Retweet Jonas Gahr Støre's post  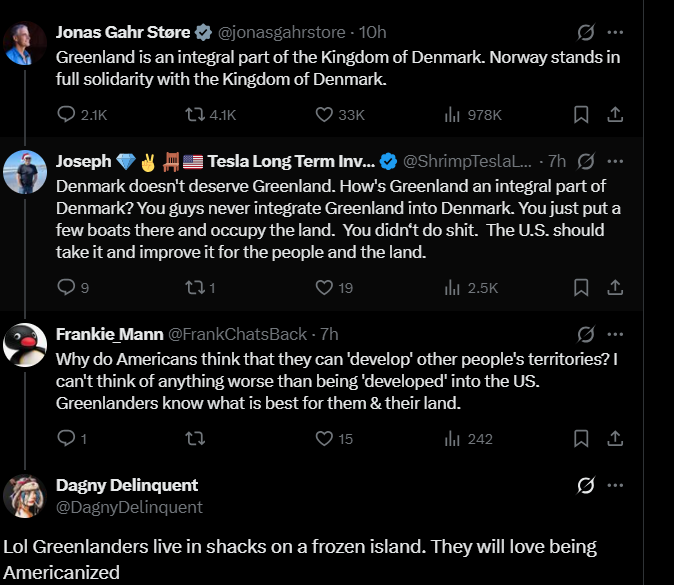(196, 114)
